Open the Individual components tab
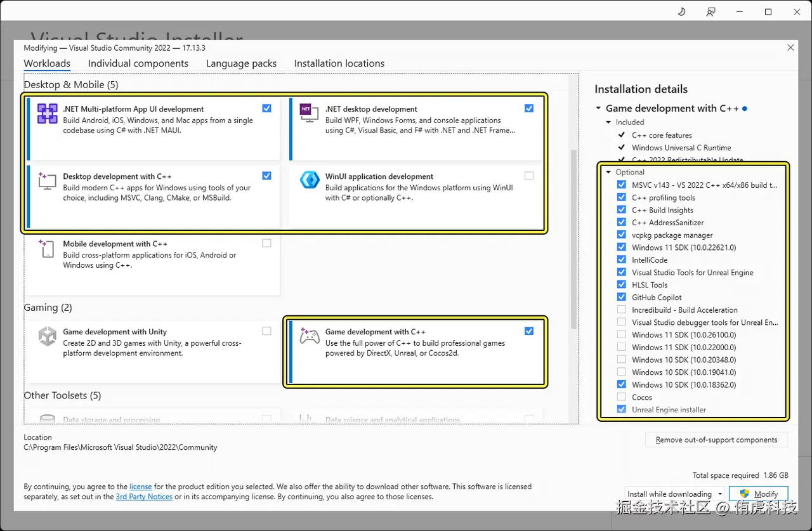 click(x=138, y=63)
